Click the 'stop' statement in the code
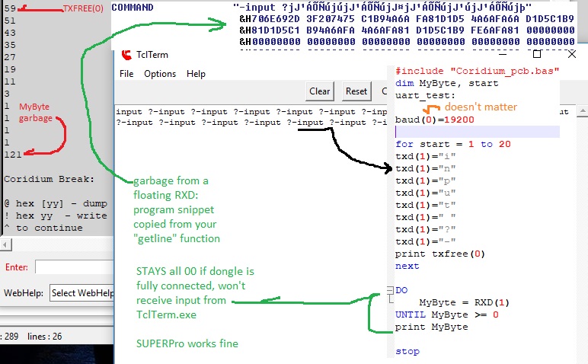The height and width of the screenshot is (364, 588). pyautogui.click(x=407, y=352)
